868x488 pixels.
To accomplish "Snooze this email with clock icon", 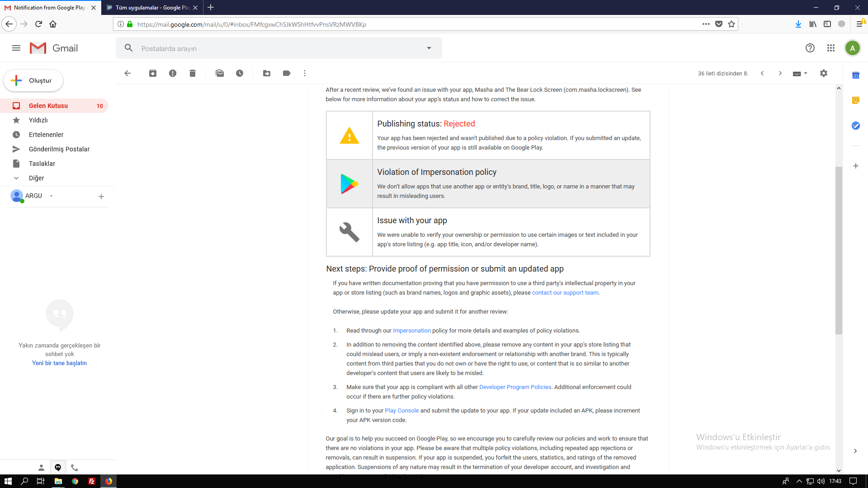I will click(240, 73).
